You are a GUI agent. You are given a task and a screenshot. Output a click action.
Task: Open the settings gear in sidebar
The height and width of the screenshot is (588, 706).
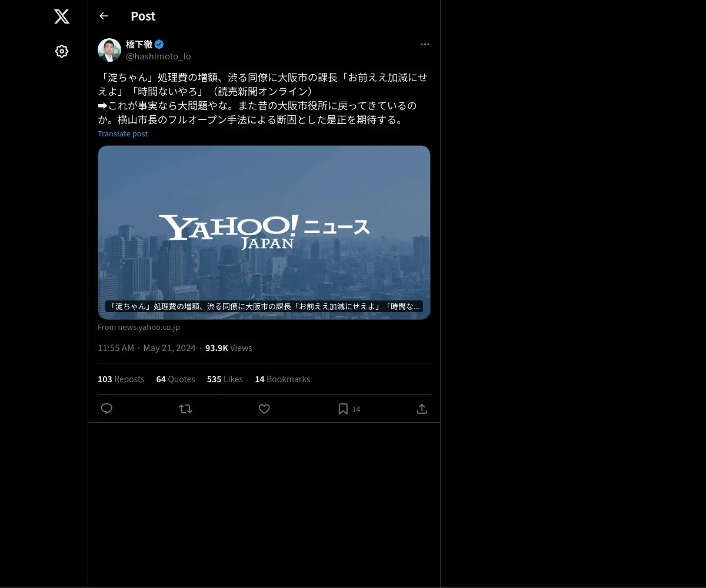click(x=62, y=51)
